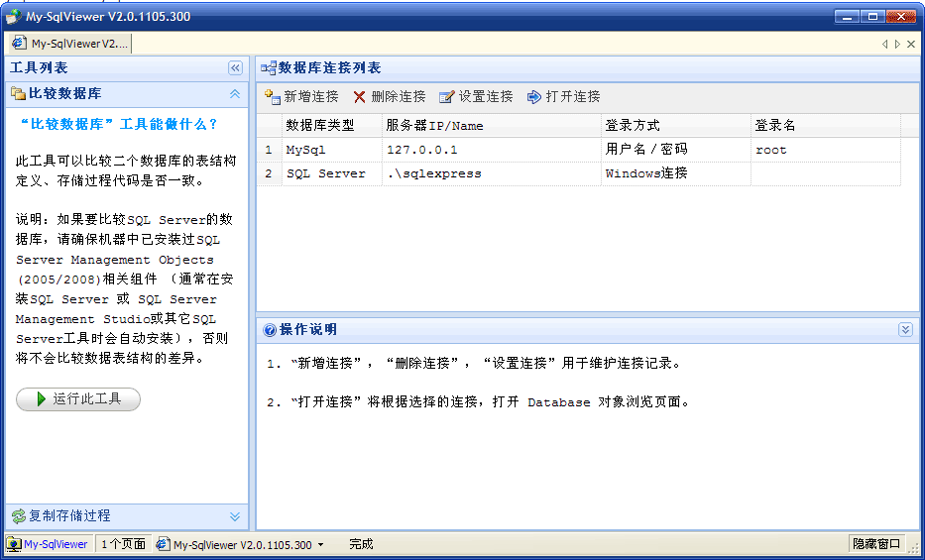925x560 pixels.
Task: Click the 操作说明 help question mark icon
Action: tap(269, 330)
